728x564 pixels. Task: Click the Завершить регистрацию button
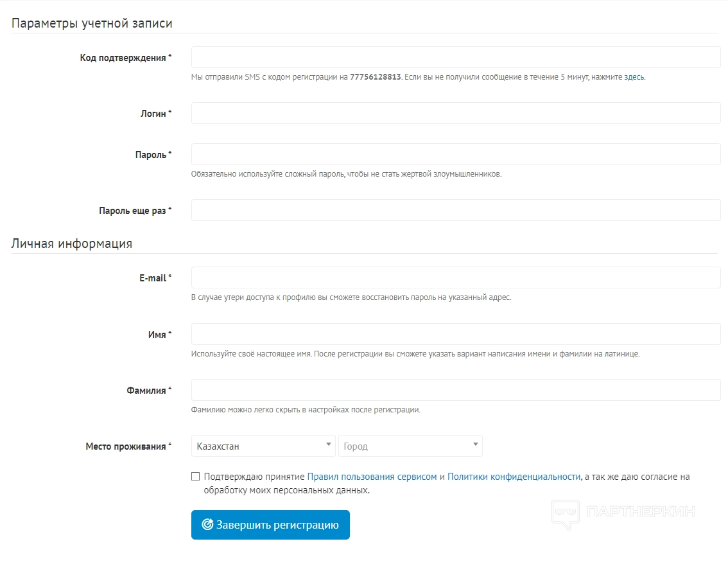270,525
